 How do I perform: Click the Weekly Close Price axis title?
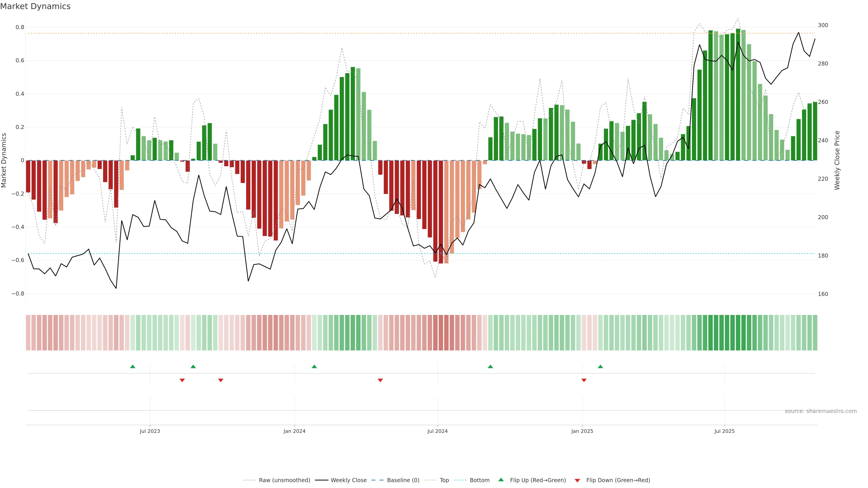(x=837, y=160)
